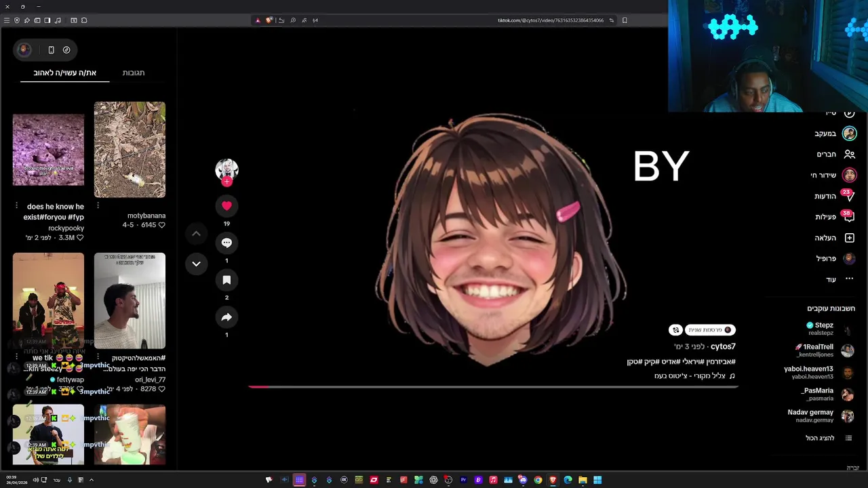Open followed account Stepz

(x=829, y=329)
